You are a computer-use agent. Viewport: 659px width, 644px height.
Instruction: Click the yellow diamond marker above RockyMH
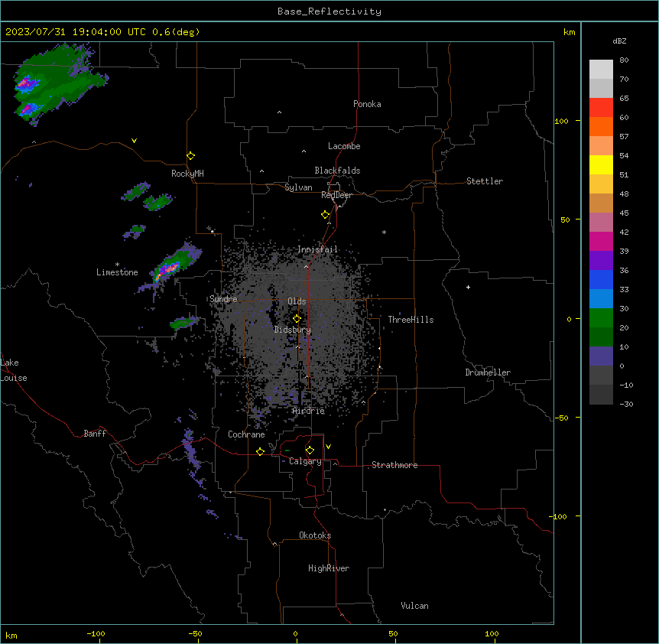point(191,156)
